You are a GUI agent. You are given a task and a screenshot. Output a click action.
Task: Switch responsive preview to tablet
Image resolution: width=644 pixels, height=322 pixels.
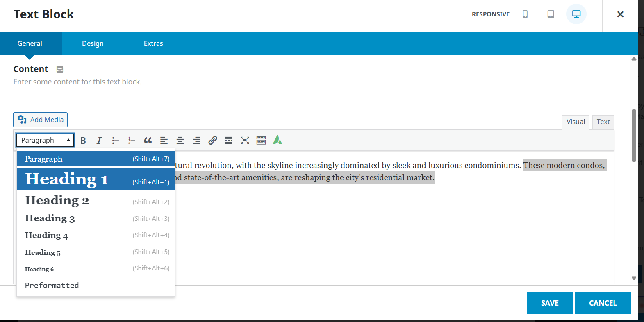pos(551,14)
